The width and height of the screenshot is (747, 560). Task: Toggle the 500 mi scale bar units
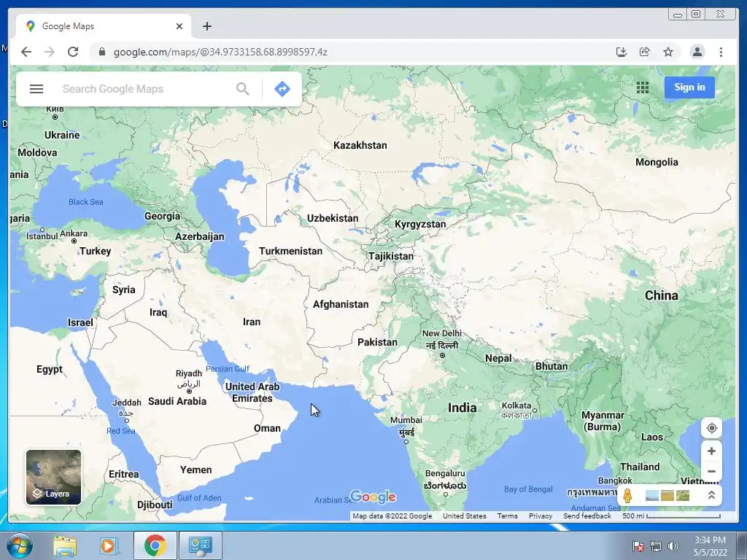[671, 516]
